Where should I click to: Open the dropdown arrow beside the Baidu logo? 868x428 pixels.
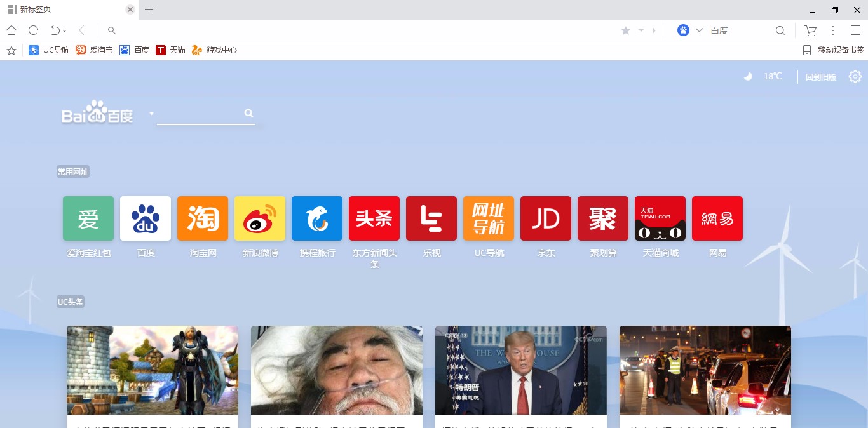151,114
